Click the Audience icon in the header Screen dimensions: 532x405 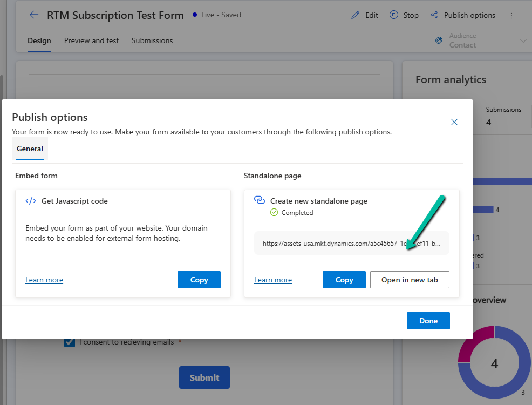439,40
